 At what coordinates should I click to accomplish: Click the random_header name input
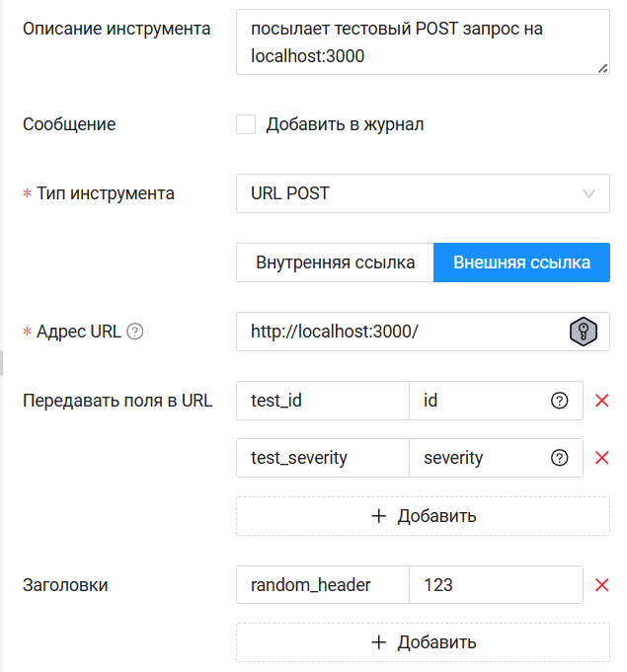[x=323, y=585]
